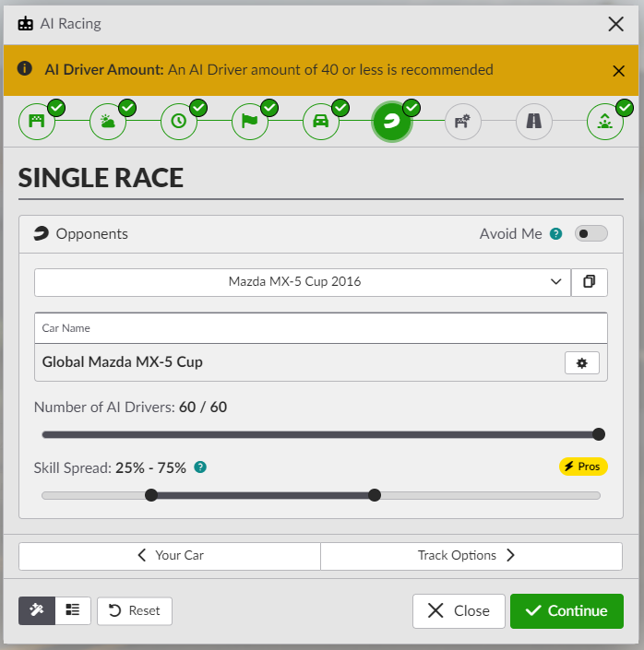This screenshot has height=650, width=644.
Task: Open the Your Car step icon
Action: click(x=321, y=122)
